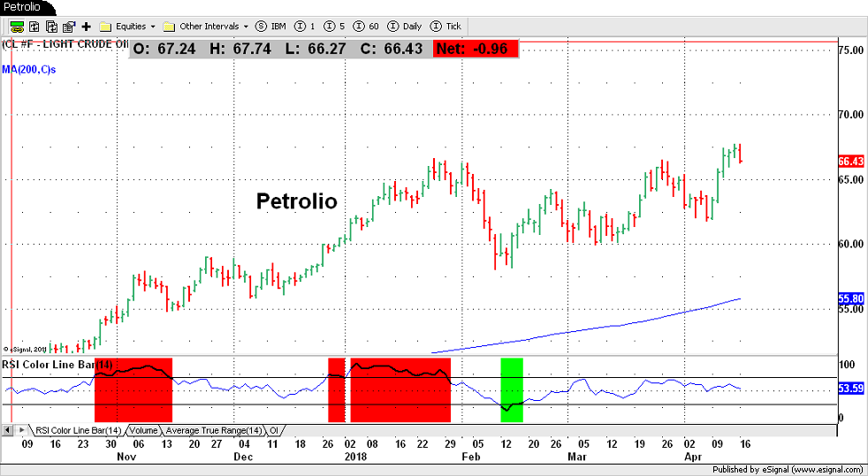Click the black plus toolbar icon
Screen dimensions: 868x476
[86, 26]
